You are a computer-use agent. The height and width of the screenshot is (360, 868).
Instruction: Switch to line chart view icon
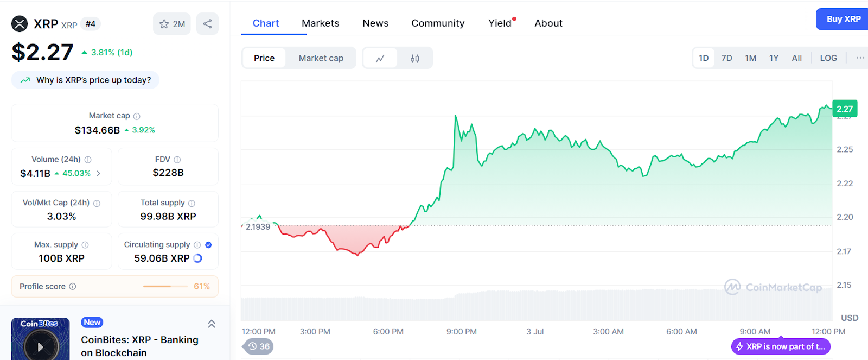pos(380,58)
